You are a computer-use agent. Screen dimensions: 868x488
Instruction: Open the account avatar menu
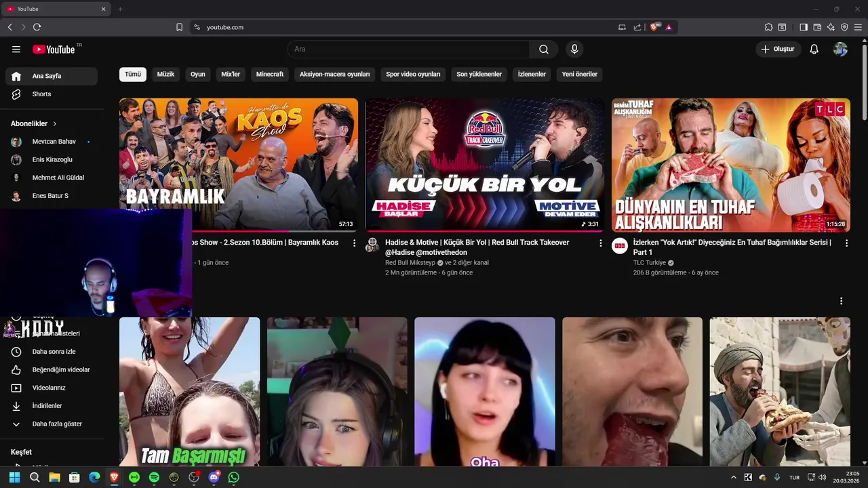pyautogui.click(x=841, y=49)
